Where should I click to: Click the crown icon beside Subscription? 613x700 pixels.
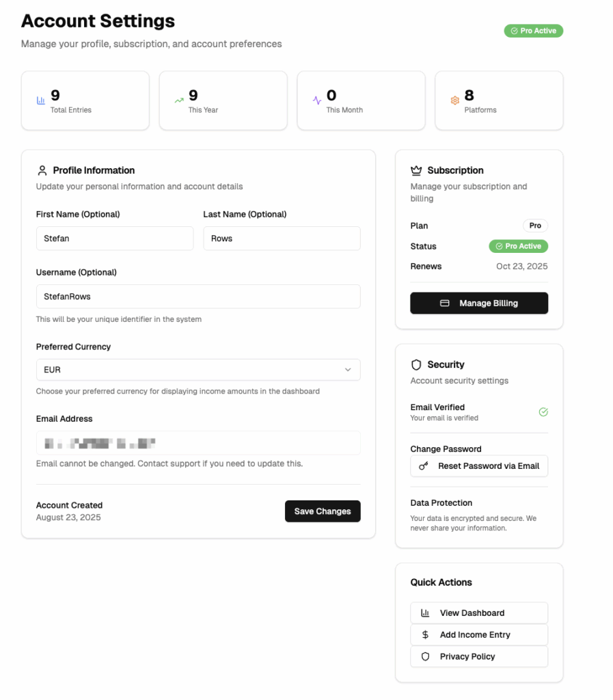(x=416, y=170)
